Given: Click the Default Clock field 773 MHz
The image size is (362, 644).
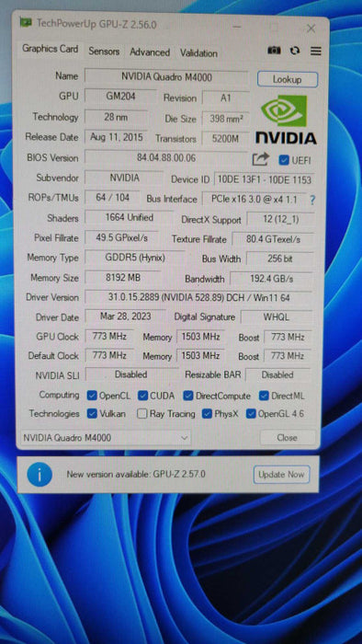Looking at the screenshot, I should click(109, 355).
